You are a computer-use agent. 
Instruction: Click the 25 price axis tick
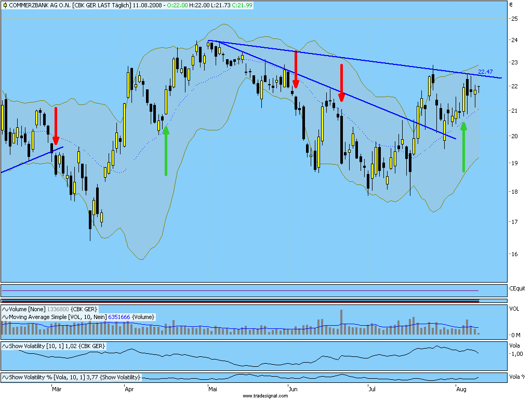tap(514, 19)
